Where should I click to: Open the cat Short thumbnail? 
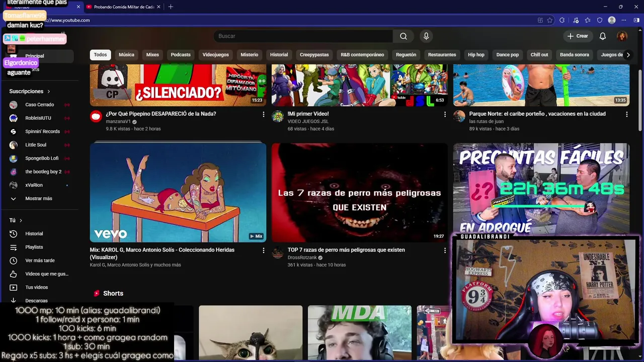251,333
